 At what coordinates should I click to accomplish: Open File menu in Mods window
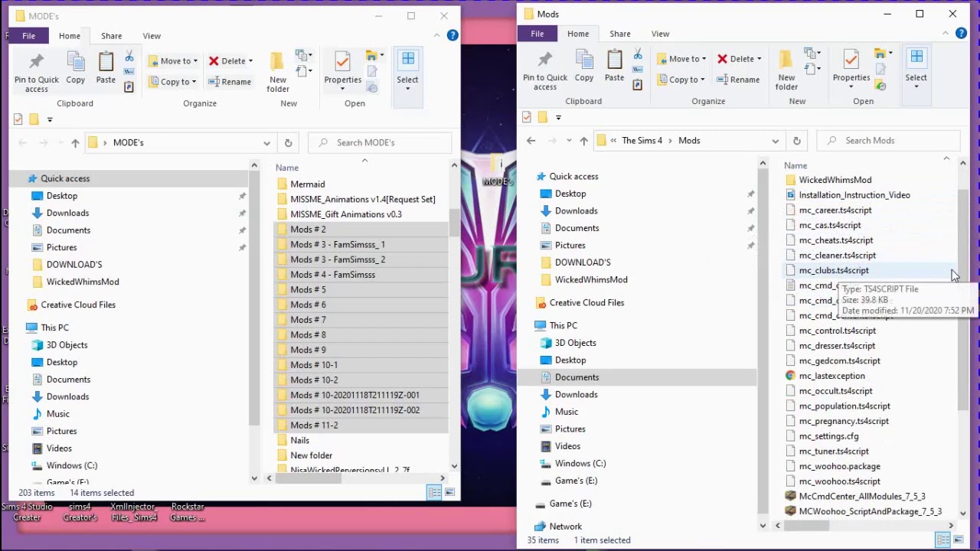click(537, 34)
